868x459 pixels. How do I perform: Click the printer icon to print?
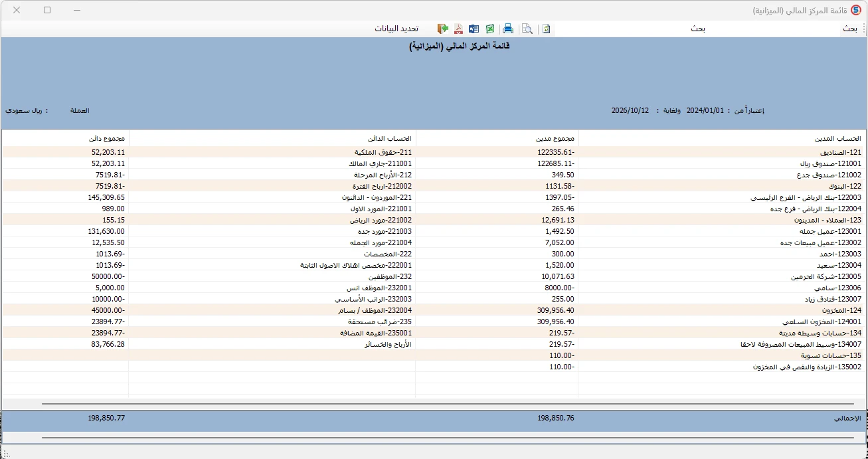pos(508,29)
